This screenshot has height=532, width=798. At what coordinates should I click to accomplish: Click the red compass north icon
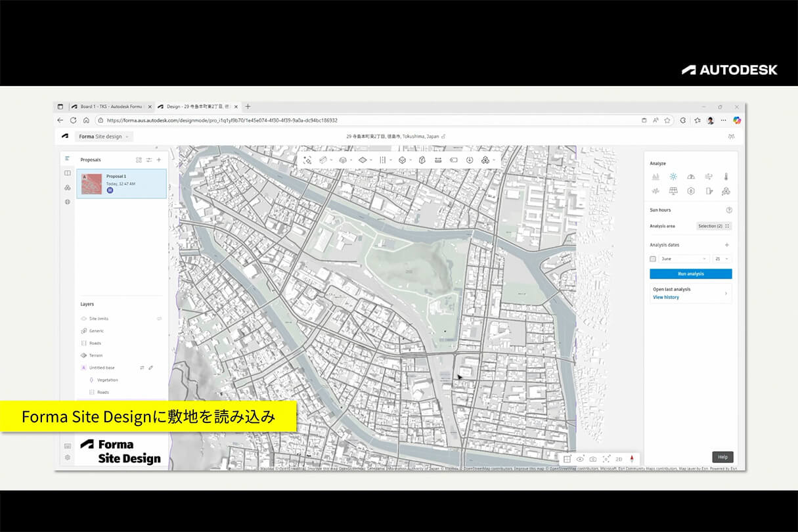[x=632, y=459]
